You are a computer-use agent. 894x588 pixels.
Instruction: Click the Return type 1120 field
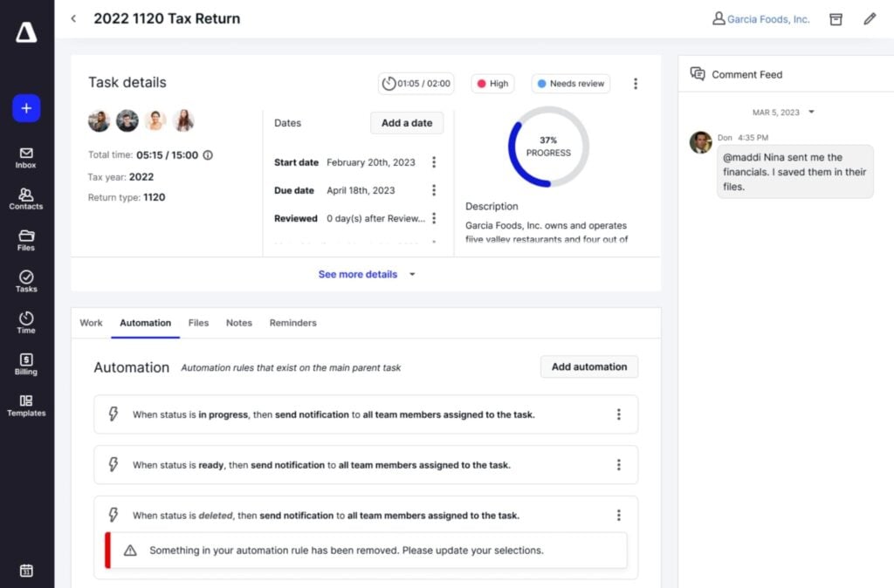[127, 197]
